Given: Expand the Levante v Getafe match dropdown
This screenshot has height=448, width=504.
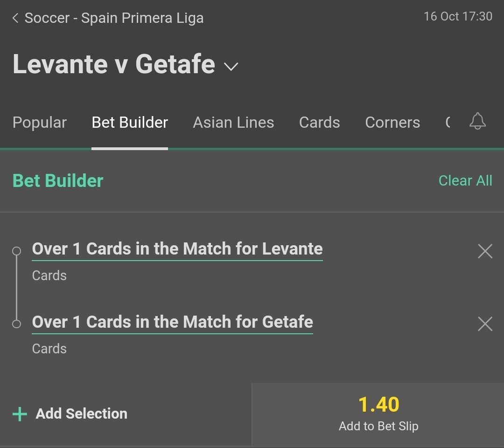Looking at the screenshot, I should click(231, 67).
